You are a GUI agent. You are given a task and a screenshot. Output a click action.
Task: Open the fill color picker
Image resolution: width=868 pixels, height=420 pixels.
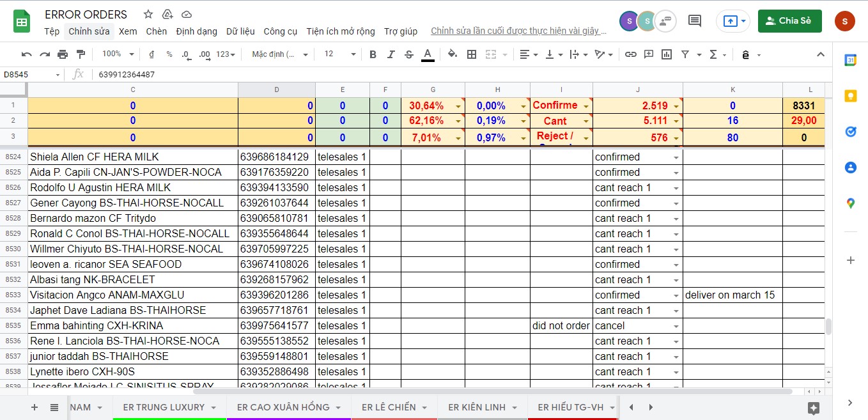[x=453, y=54]
